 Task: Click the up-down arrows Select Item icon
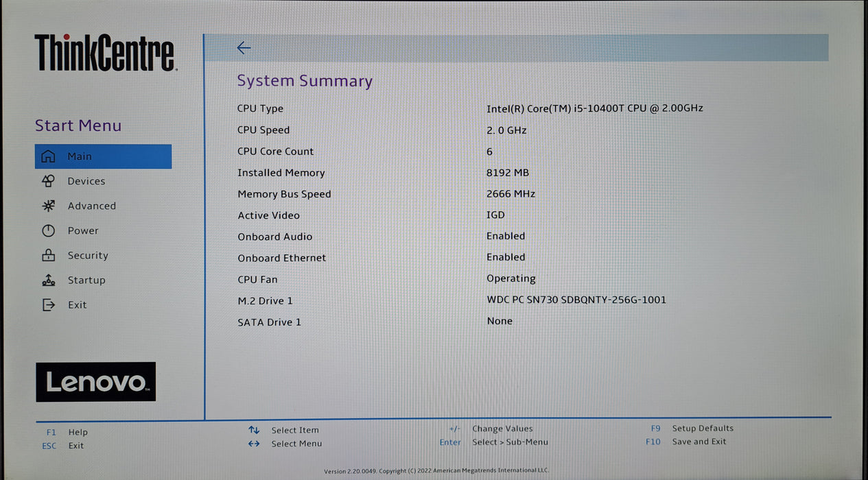254,430
